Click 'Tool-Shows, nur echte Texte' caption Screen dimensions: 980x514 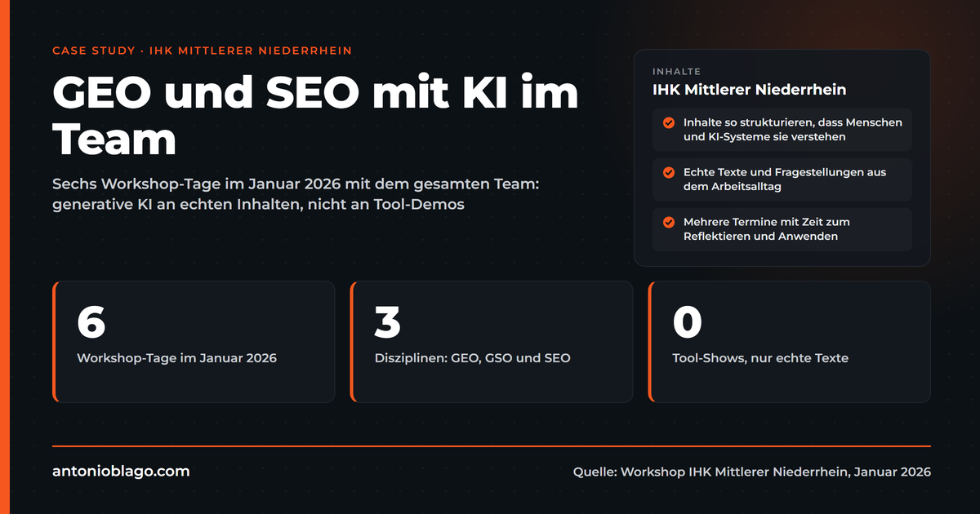760,358
